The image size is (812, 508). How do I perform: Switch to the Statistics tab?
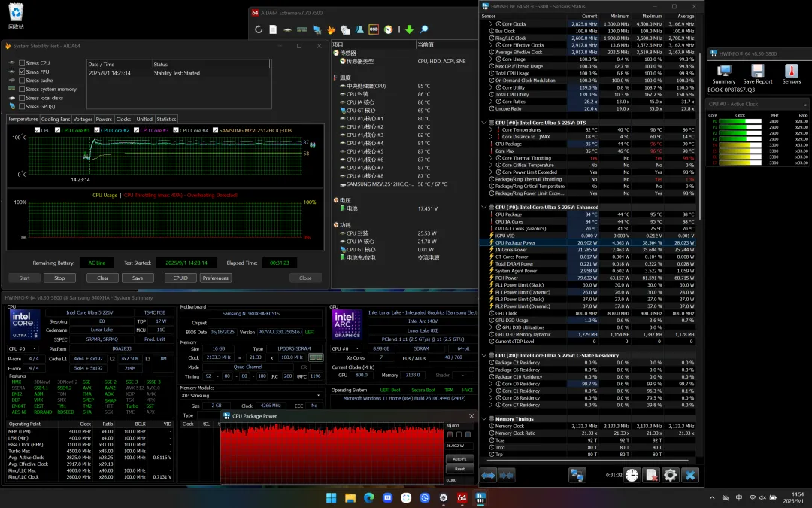click(x=166, y=119)
